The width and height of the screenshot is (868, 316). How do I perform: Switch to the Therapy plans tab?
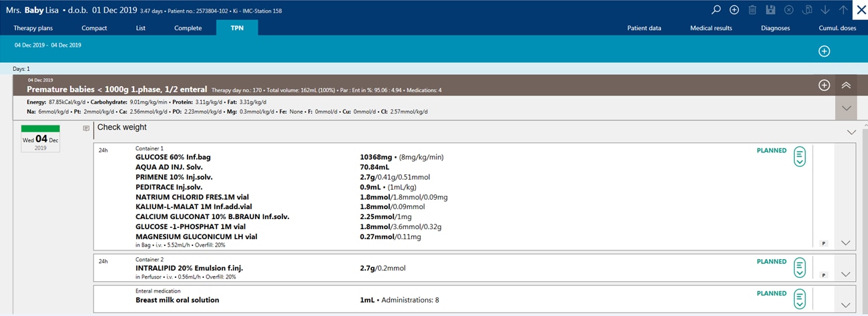click(33, 28)
